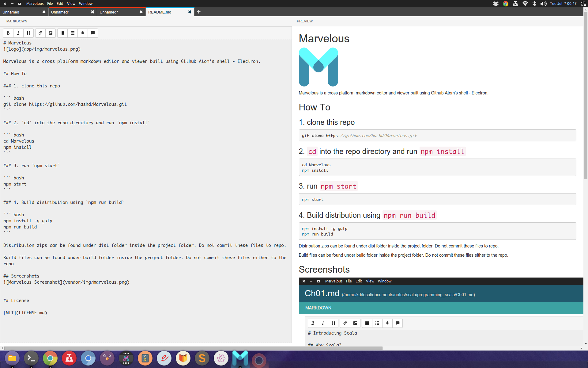Apply italic formatting from the editor toolbar
Viewport: 588px width, 368px height.
point(18,33)
